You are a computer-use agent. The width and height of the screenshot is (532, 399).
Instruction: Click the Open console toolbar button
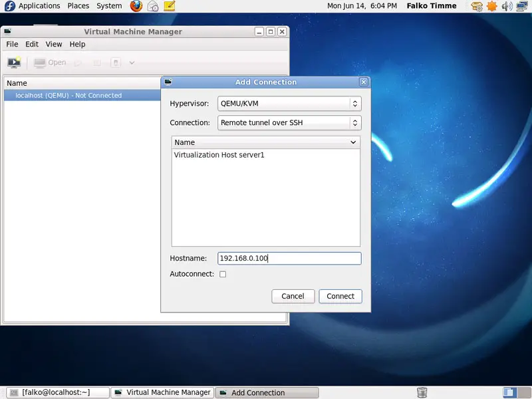(50, 63)
